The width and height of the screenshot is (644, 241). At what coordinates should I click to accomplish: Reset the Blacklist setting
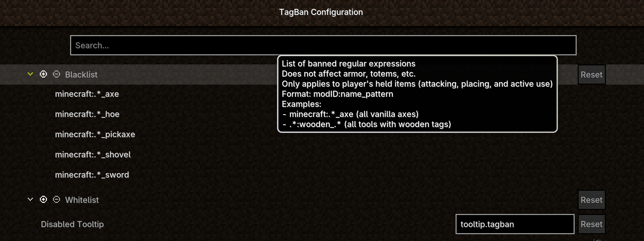(592, 75)
